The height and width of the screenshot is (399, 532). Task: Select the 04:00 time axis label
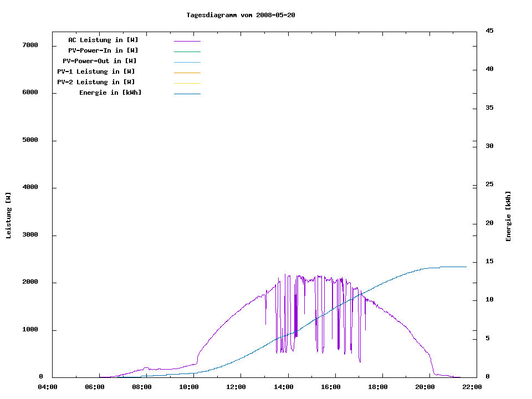pos(48,387)
